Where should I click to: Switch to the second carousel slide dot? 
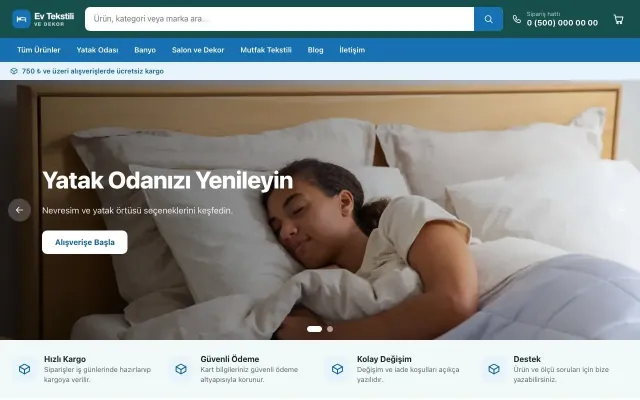(x=330, y=329)
